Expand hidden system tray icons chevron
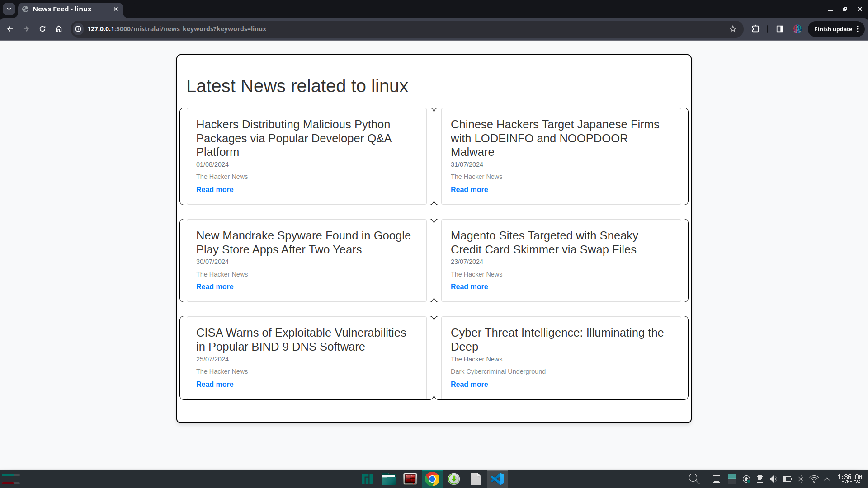This screenshot has width=868, height=488. pyautogui.click(x=827, y=479)
